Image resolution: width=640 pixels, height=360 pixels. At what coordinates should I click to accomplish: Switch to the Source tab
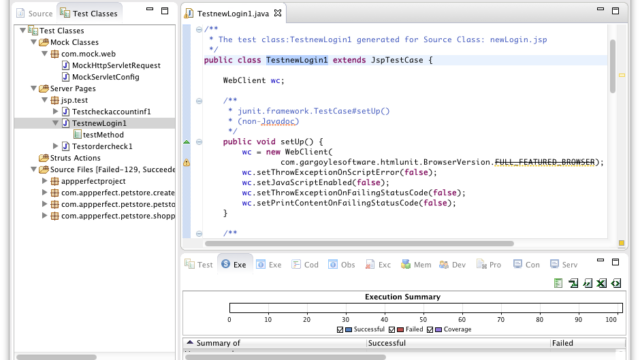point(34,13)
